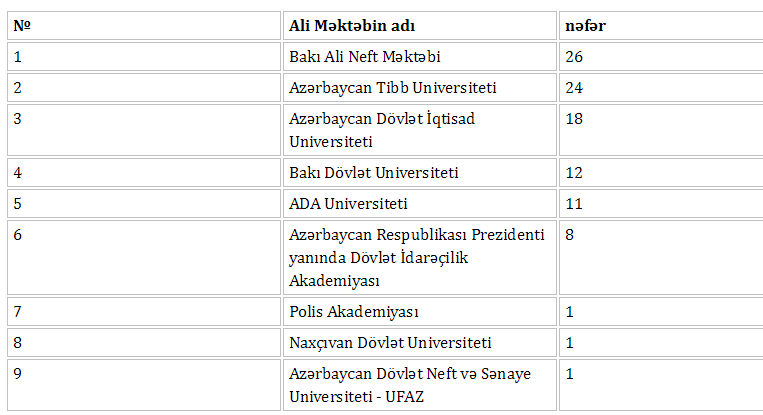This screenshot has height=415, width=763.
Task: Select the value 12 cell
Action: coord(661,173)
